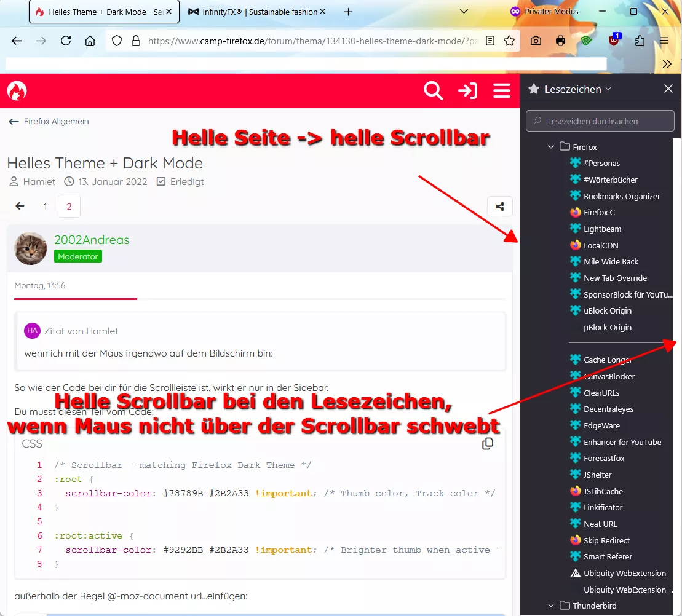This screenshot has height=616, width=682.
Task: Bookmark page with the star icon
Action: (x=509, y=41)
